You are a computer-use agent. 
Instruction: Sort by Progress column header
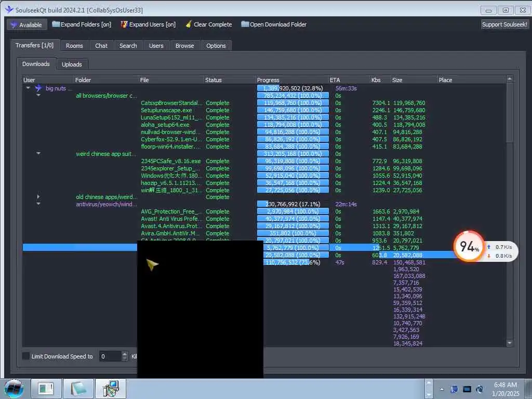click(292, 80)
